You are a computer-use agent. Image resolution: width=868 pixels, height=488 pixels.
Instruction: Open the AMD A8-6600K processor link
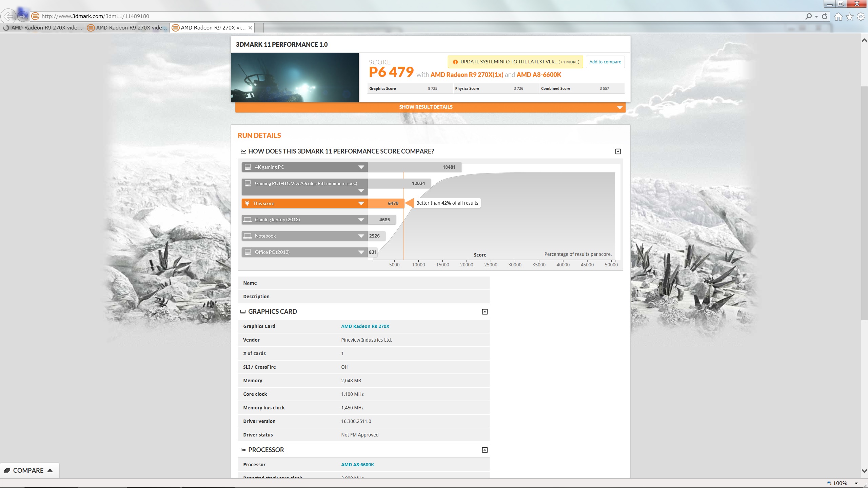pos(357,465)
